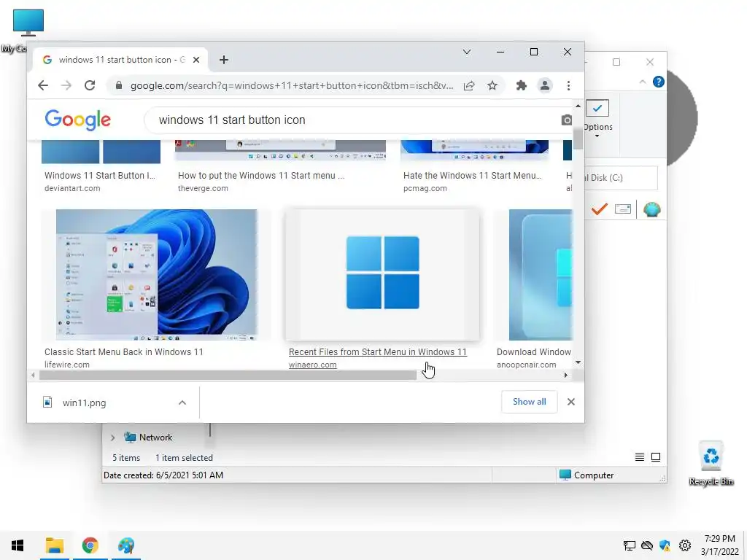Select the windows 11 start button icon tab
Viewport: 747px width, 560px height.
(120, 60)
